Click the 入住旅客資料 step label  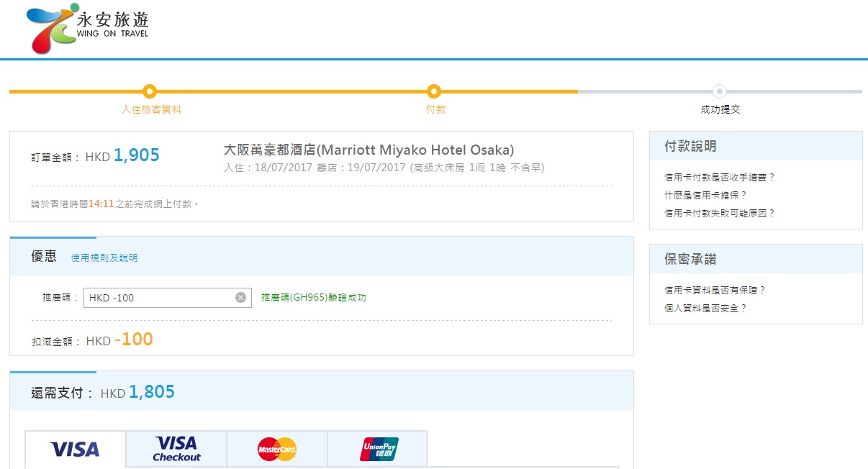[x=151, y=109]
